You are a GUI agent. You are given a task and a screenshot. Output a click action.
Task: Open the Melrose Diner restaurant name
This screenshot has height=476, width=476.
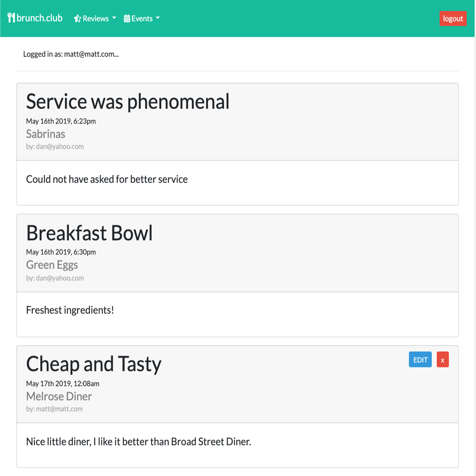point(59,396)
